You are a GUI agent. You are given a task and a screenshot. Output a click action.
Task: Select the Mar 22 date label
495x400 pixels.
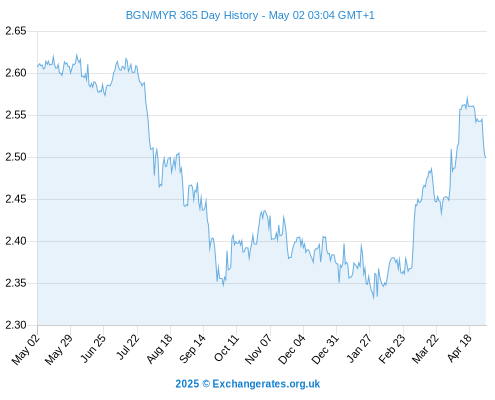[x=425, y=349]
